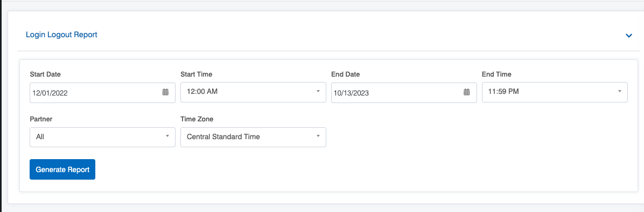
Task: Click the Start Time dropdown arrow
Action: pos(318,91)
